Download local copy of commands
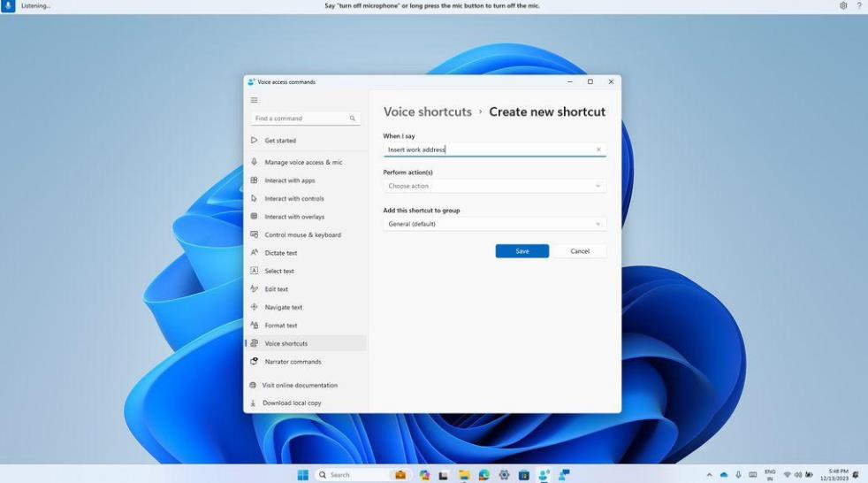 point(292,403)
